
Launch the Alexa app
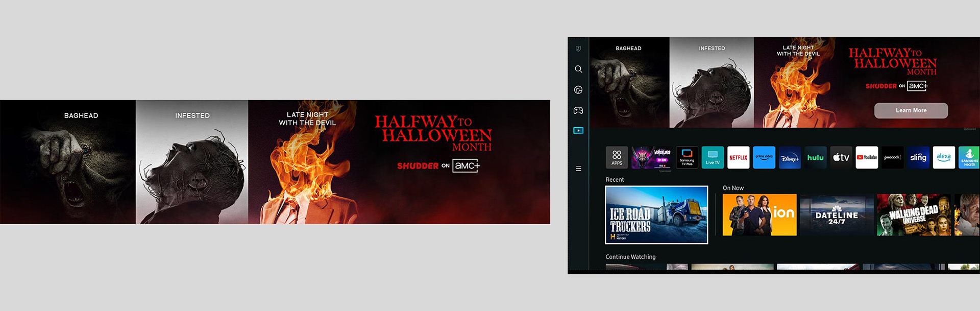(944, 157)
